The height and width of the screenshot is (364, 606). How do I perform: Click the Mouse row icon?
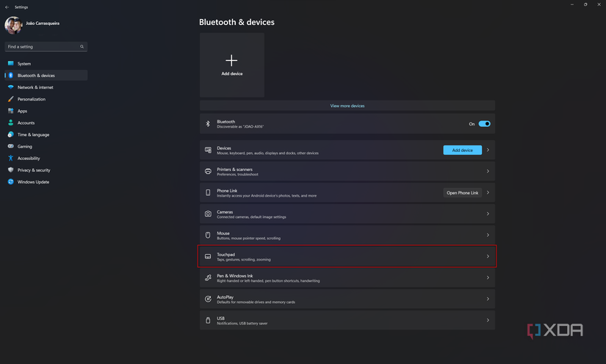point(208,236)
